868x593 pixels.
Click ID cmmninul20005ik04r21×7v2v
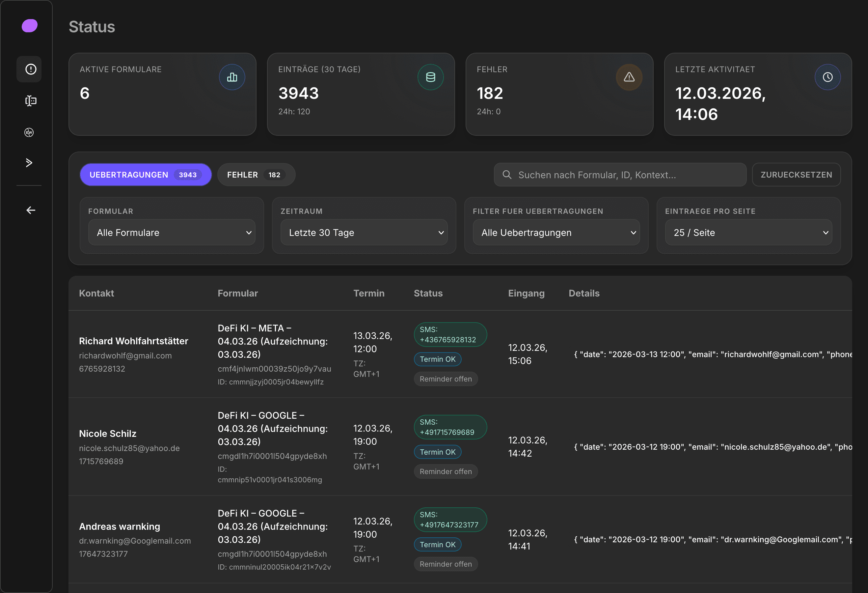274,567
